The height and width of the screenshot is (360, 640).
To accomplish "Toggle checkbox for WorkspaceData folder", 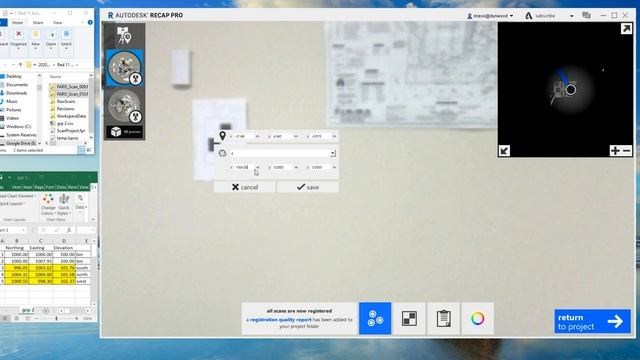I will (x=52, y=116).
